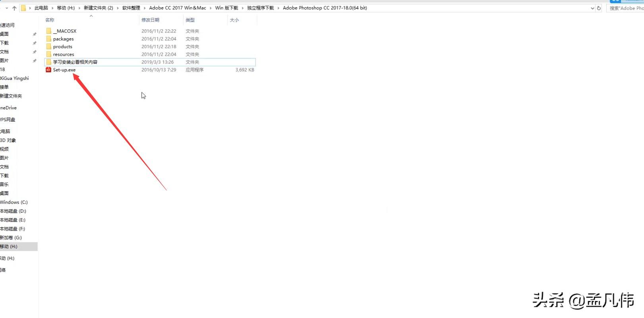Expand the chevron after 移动 (H:) in the breadcrumb
Screen dimensions: 644x318
pos(79,8)
